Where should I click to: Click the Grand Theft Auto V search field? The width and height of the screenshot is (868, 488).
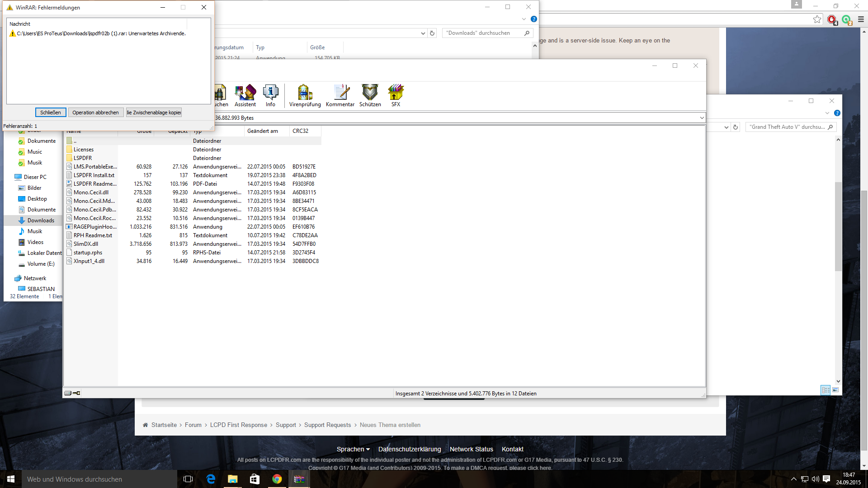(x=787, y=127)
